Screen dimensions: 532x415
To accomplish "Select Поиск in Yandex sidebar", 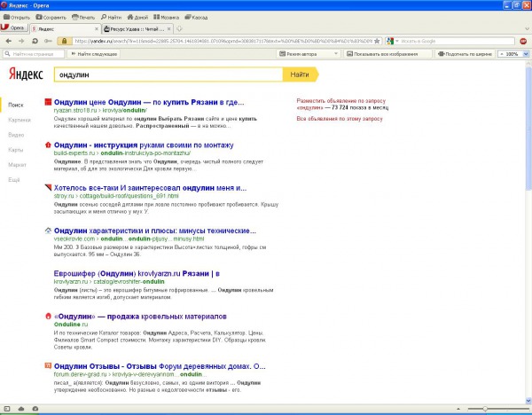I will [16, 105].
